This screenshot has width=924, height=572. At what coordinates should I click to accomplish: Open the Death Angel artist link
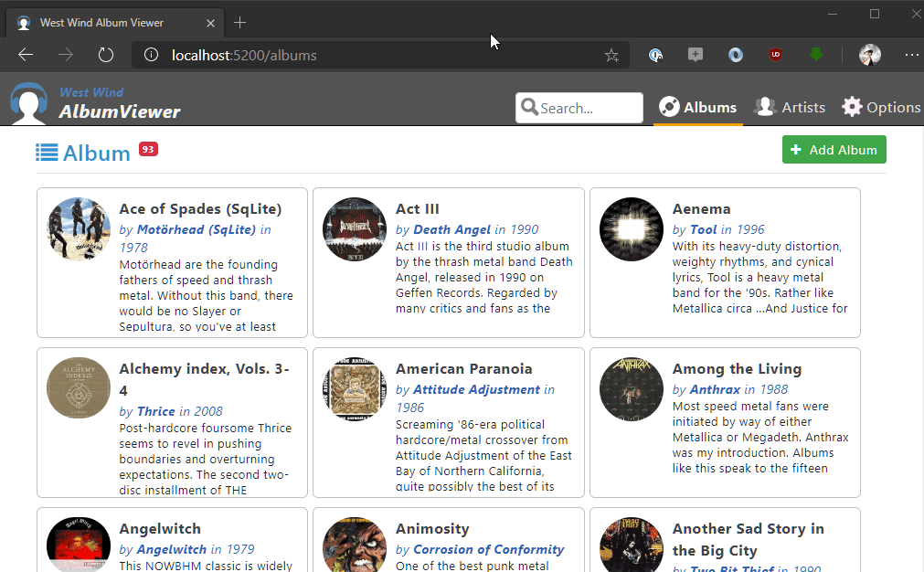click(451, 229)
